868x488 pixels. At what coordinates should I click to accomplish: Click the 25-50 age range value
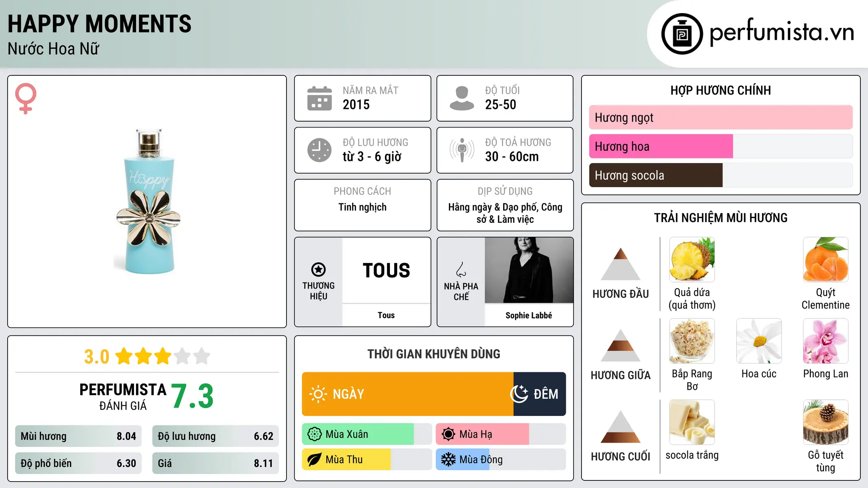[x=501, y=105]
